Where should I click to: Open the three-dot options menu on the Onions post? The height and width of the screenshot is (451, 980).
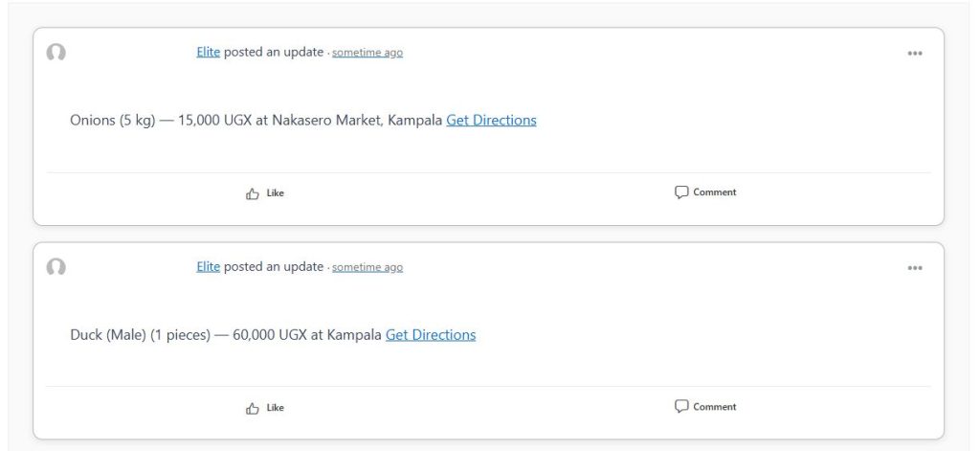(914, 54)
